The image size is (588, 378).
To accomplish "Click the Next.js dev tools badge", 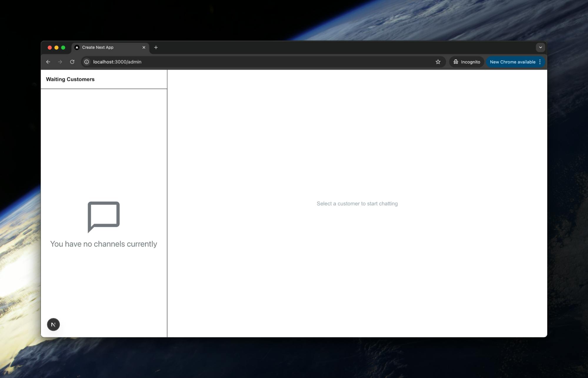I will pyautogui.click(x=53, y=324).
